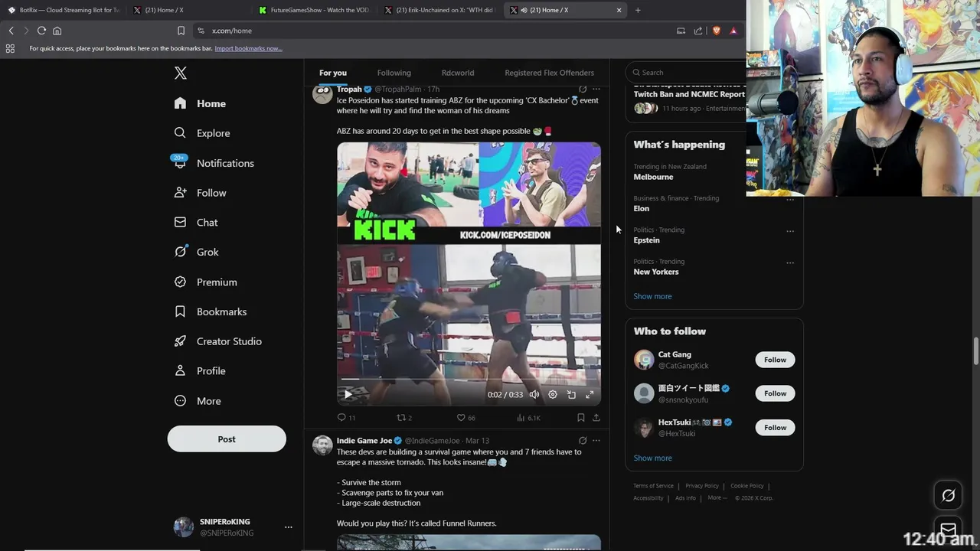980x551 pixels.
Task: Click the X search field
Action: tap(685, 73)
